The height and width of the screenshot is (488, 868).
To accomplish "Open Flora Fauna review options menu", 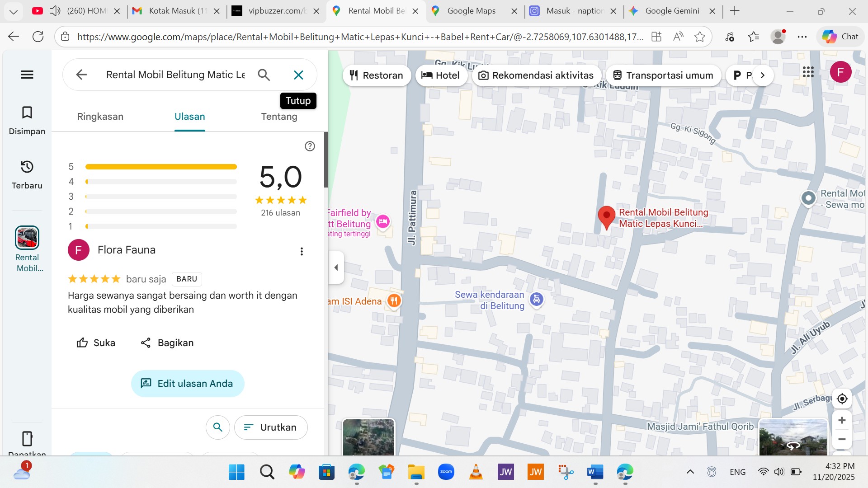I will pos(302,251).
